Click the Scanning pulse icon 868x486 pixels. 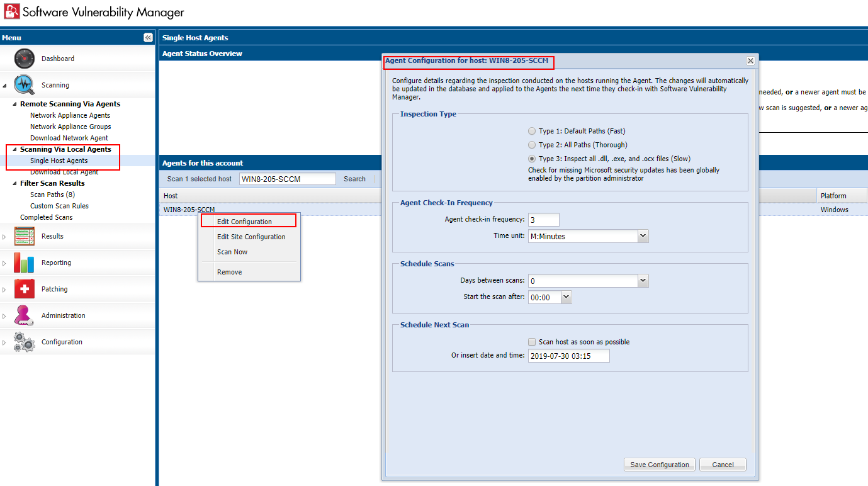[25, 85]
